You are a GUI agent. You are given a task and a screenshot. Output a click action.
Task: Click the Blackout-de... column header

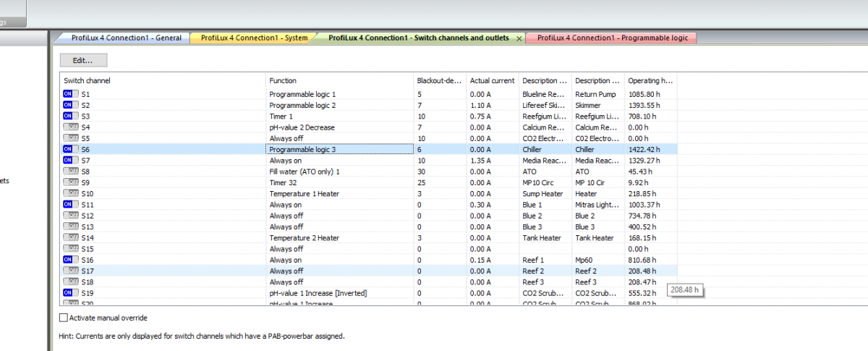coord(439,80)
